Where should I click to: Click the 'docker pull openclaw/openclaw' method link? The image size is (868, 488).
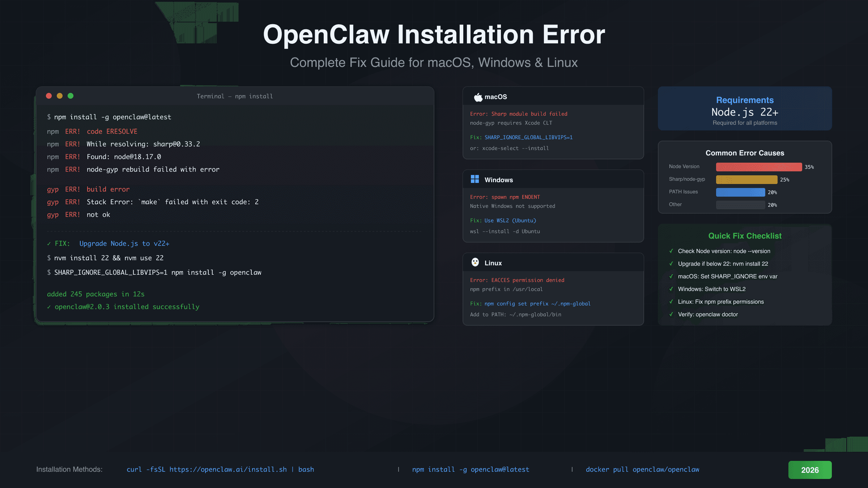(x=642, y=469)
